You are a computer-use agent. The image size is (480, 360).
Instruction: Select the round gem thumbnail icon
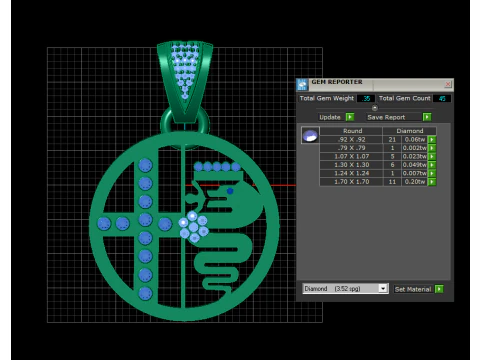coord(310,135)
